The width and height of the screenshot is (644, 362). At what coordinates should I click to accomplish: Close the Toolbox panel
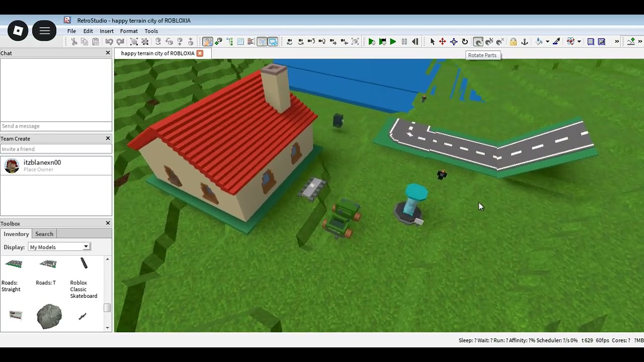click(108, 223)
